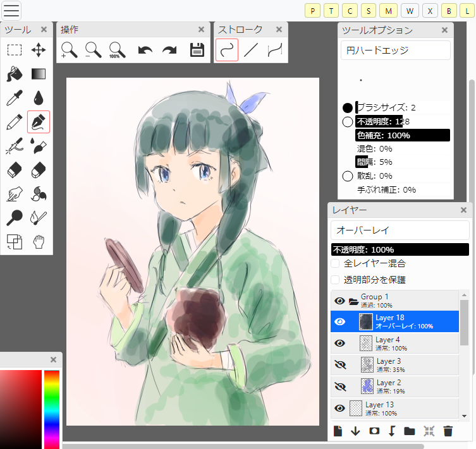Screen dimensions: 476x449
Task: Add a new layer
Action: [338, 431]
